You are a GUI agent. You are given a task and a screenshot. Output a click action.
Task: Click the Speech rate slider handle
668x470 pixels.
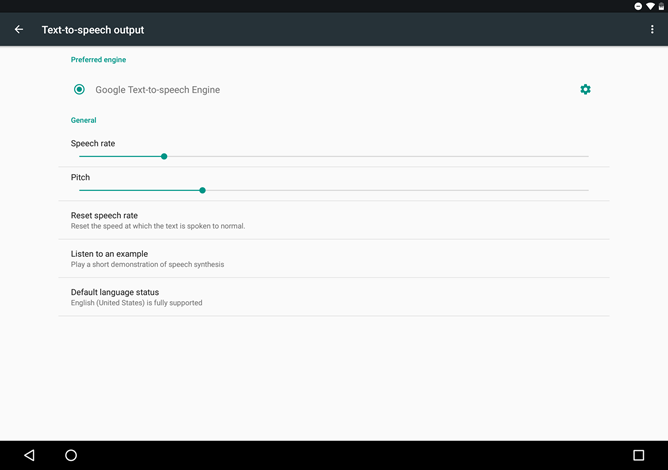point(164,156)
